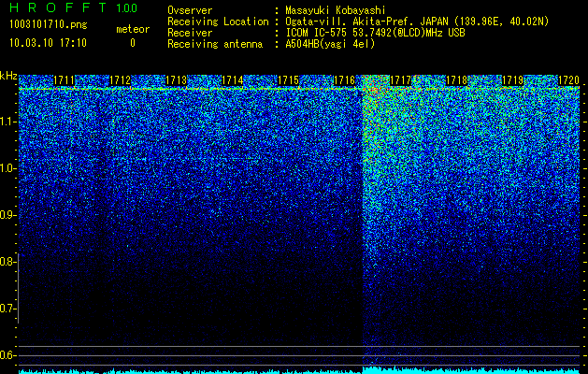This screenshot has width=588, height=374.
Task: Click the 1711 time marker
Action: coord(65,80)
